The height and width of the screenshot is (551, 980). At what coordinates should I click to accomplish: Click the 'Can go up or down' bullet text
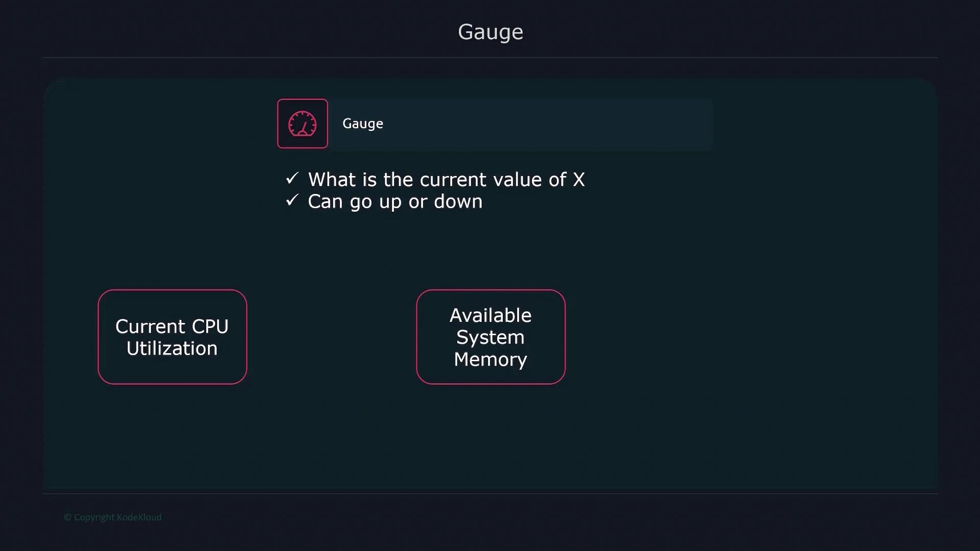tap(395, 202)
